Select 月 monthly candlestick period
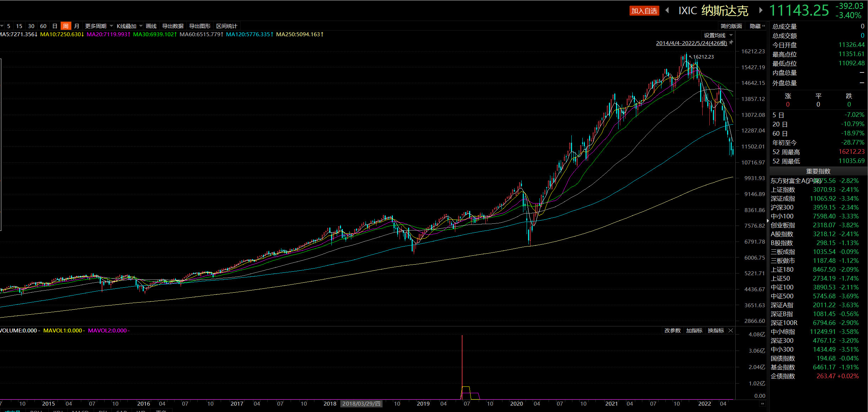The height and width of the screenshot is (412, 868). pyautogui.click(x=77, y=26)
